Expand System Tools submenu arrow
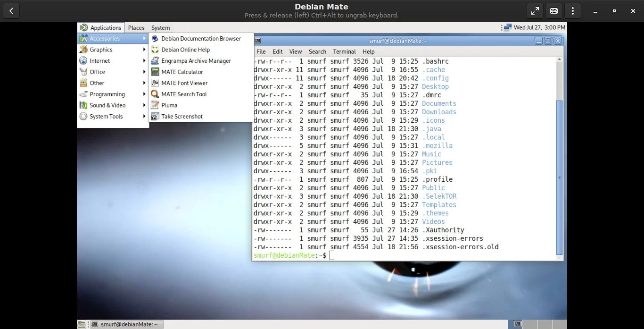 pos(144,116)
